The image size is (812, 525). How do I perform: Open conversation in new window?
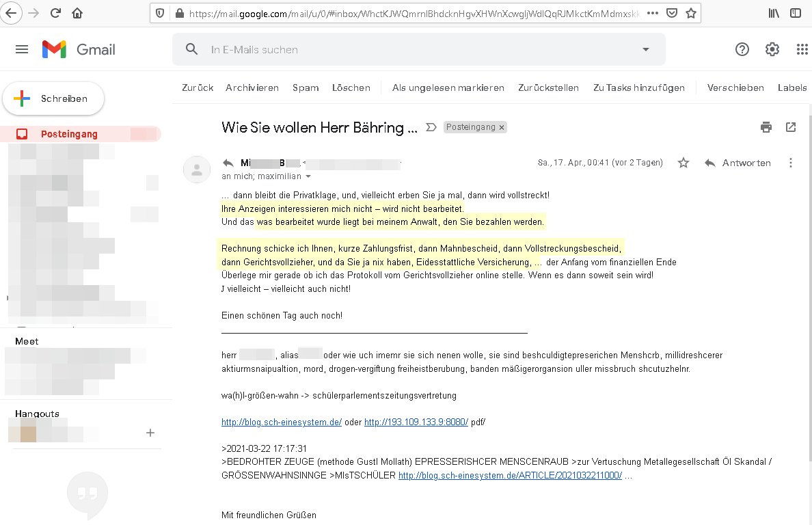[791, 127]
